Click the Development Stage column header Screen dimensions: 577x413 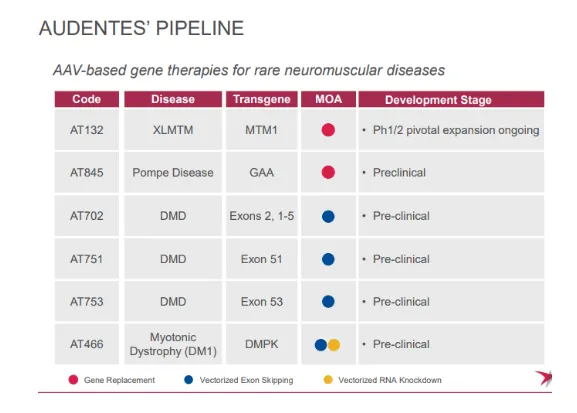(x=451, y=99)
